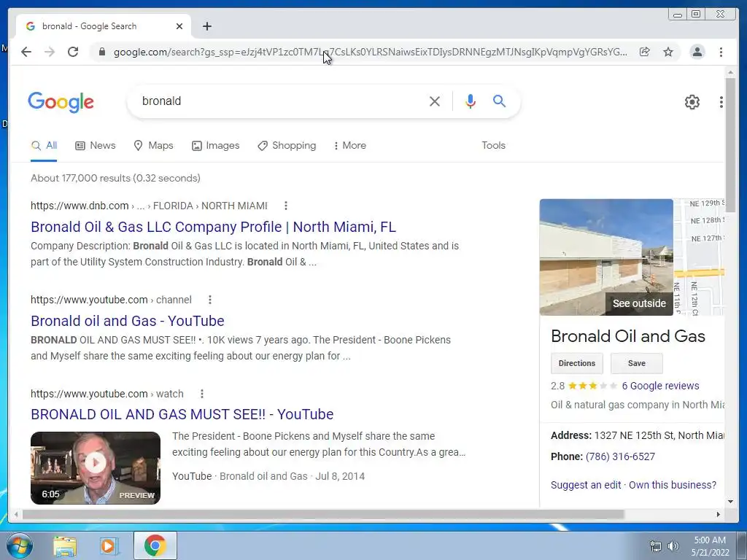Switch to the Maps tab

(x=153, y=146)
